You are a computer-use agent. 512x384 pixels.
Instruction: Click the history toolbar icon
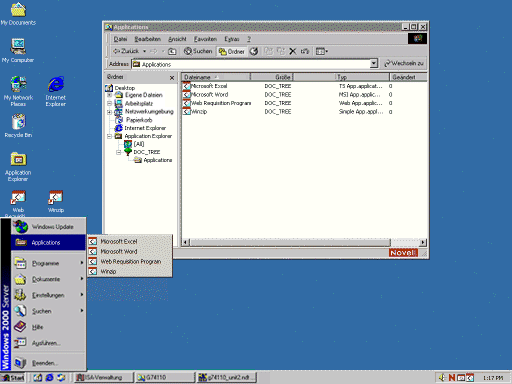tap(254, 51)
